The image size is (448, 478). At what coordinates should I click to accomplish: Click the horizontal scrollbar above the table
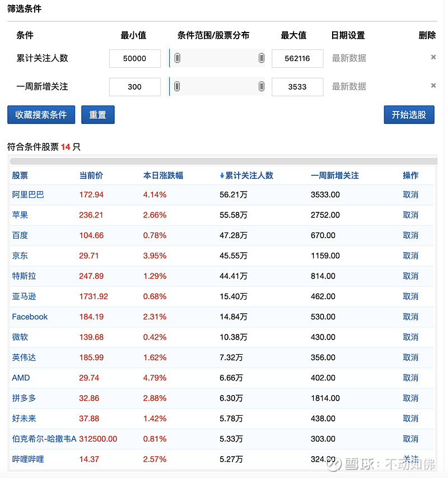223,161
